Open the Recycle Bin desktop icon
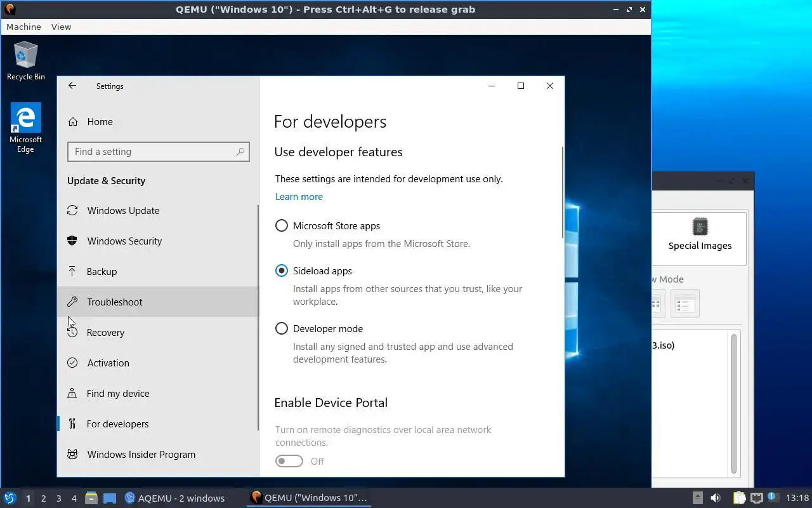812x508 pixels. point(25,61)
